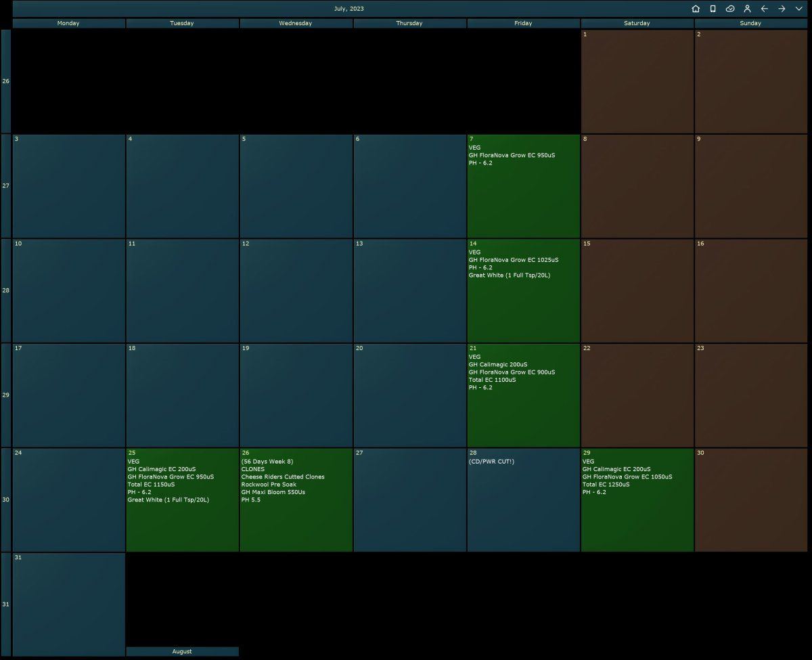The height and width of the screenshot is (660, 812).
Task: Go to previous month with left arrow
Action: tap(765, 9)
